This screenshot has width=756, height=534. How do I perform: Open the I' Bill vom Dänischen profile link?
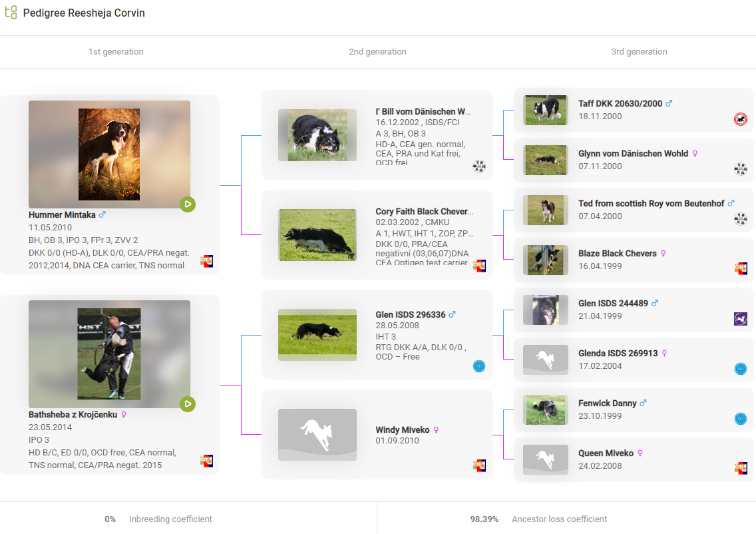pyautogui.click(x=423, y=112)
